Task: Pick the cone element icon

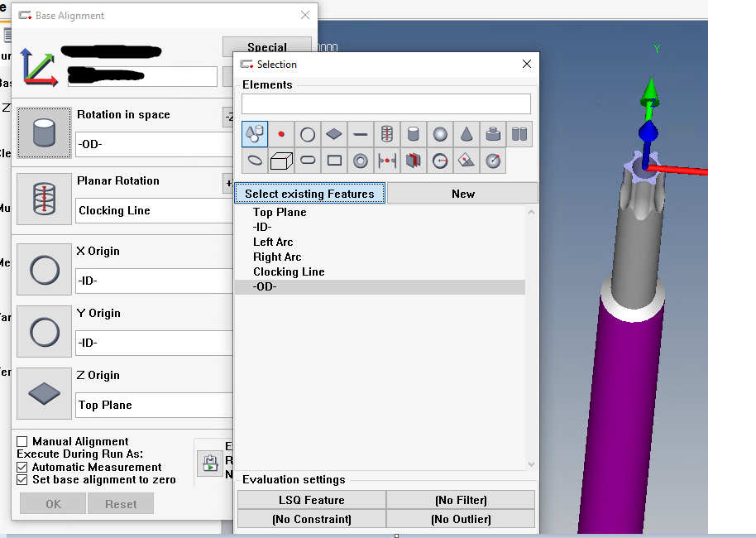Action: (x=467, y=133)
